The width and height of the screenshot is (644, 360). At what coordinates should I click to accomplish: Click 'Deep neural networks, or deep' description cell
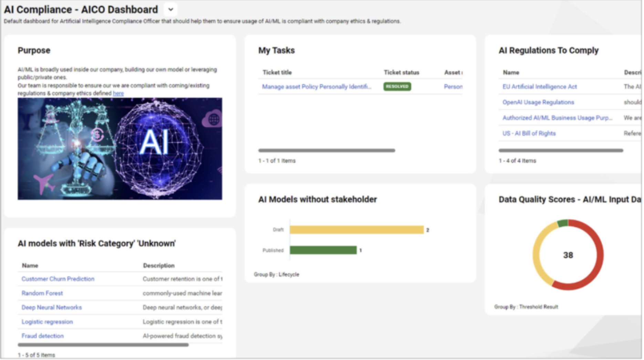click(x=183, y=307)
